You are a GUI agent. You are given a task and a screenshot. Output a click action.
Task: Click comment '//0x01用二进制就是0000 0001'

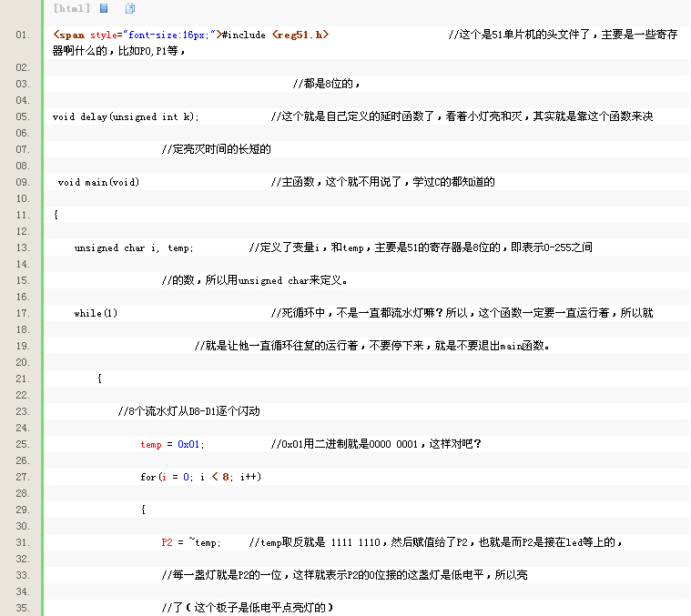(375, 444)
